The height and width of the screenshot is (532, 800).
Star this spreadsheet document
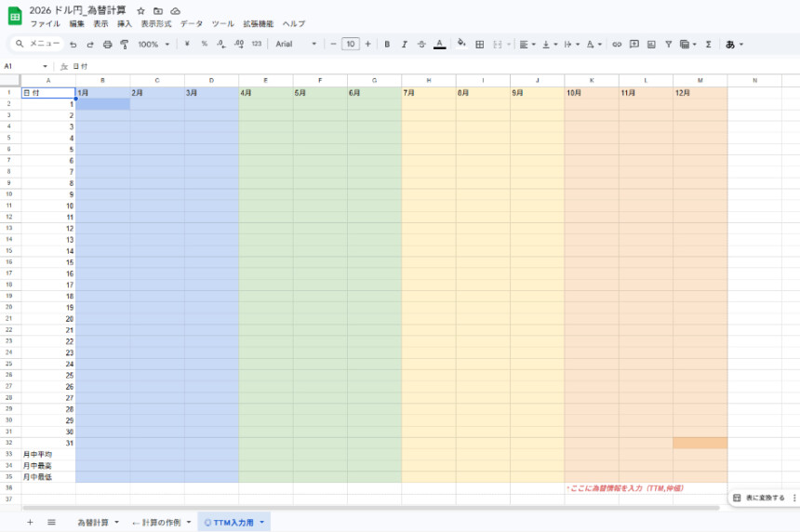point(140,10)
